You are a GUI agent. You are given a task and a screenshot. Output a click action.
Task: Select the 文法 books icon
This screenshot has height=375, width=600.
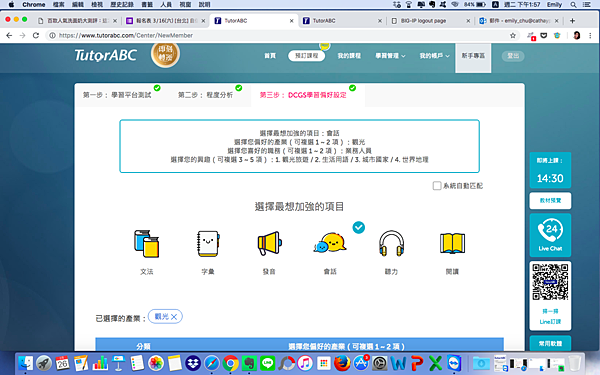click(146, 244)
